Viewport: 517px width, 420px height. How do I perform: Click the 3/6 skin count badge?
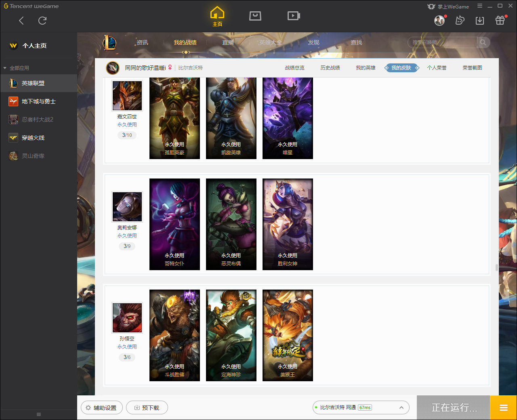(127, 357)
